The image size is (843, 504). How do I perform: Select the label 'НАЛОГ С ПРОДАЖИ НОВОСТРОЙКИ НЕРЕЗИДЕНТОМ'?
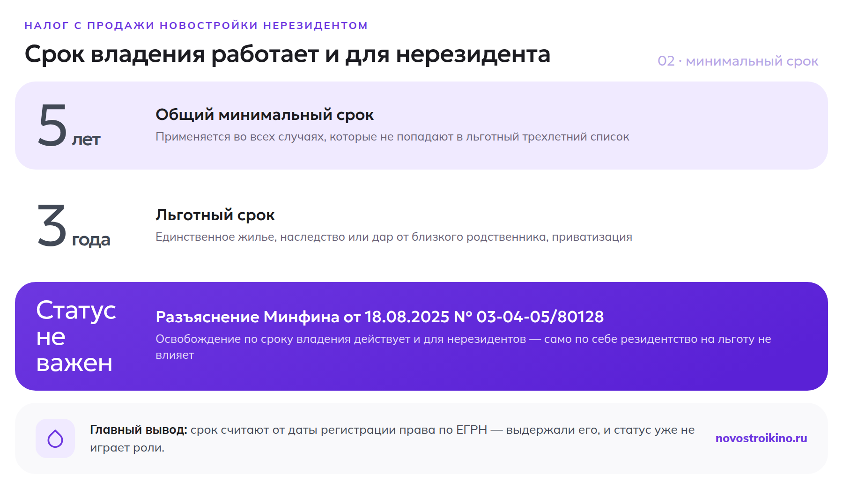tap(196, 25)
